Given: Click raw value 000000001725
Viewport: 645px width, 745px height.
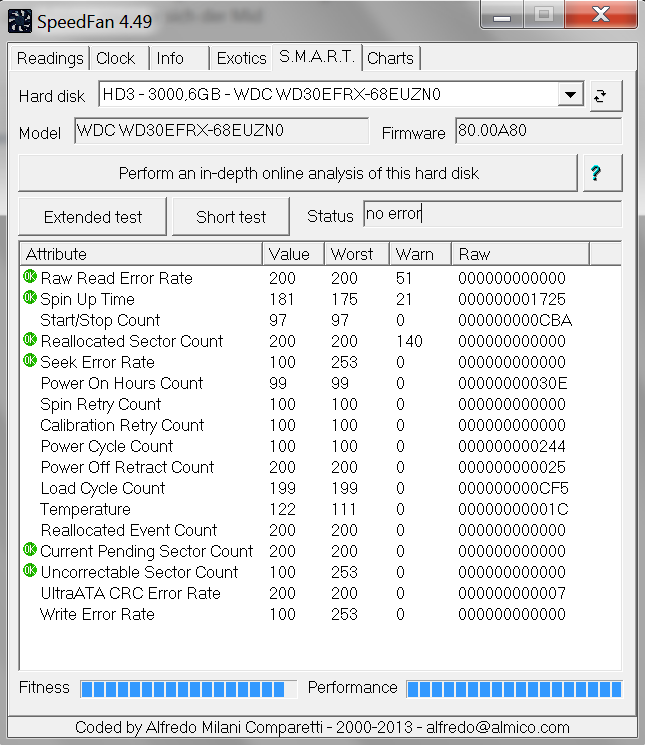Looking at the screenshot, I should [x=512, y=299].
